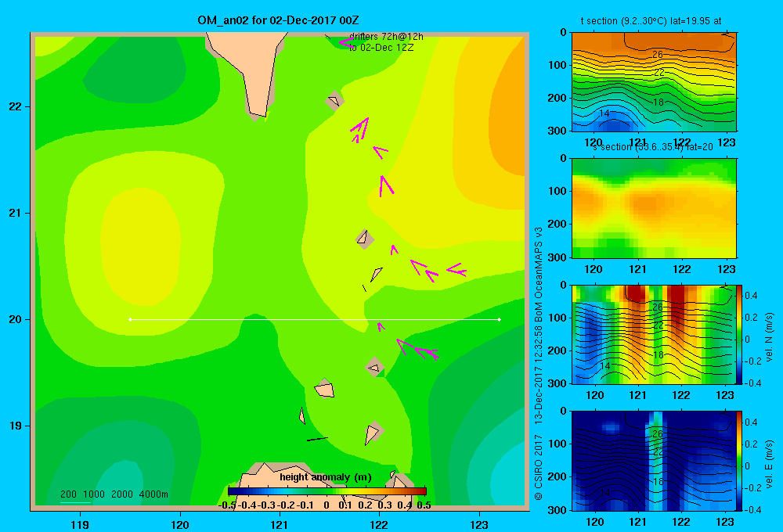Click the longitude 119 label on main map
Image resolution: width=783 pixels, height=532 pixels.
(80, 524)
